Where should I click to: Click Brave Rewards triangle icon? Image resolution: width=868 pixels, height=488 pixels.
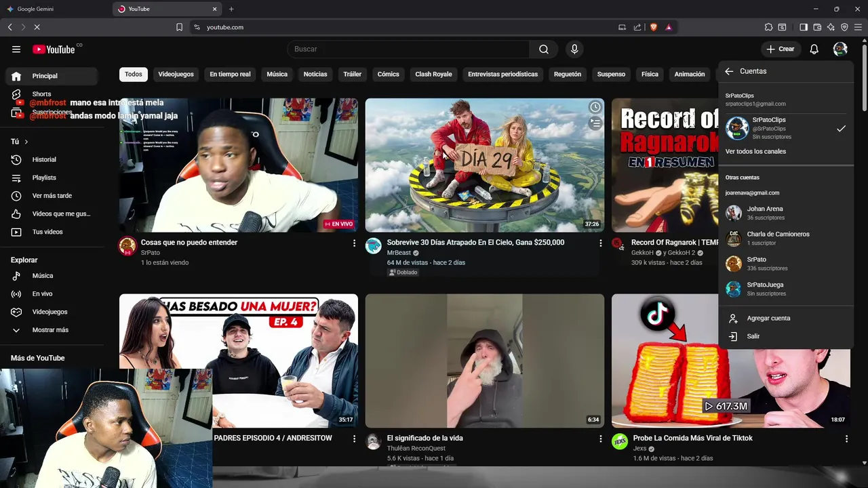(x=669, y=27)
